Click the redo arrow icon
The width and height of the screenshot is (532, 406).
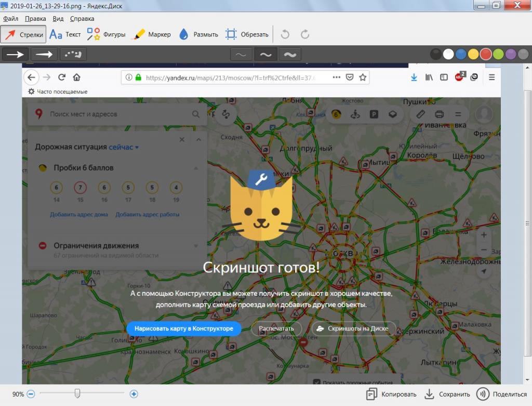click(x=305, y=34)
